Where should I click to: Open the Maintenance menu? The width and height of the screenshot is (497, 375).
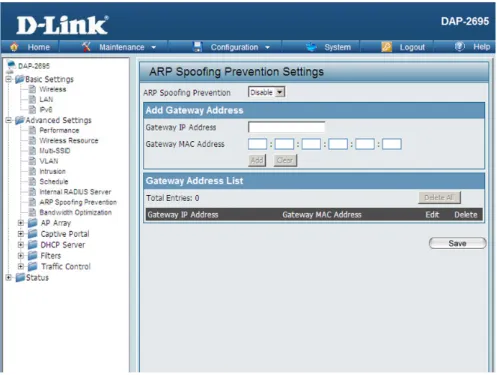click(122, 47)
